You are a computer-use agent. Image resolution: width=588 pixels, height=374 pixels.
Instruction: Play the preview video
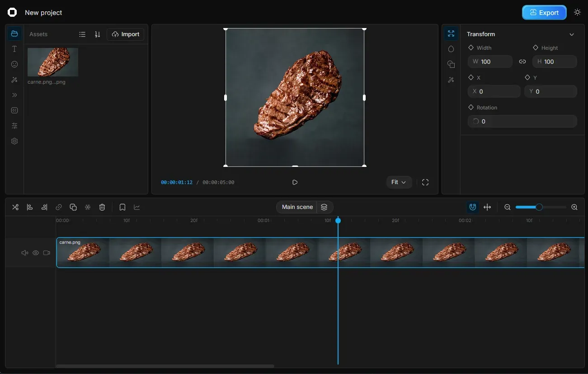(295, 182)
